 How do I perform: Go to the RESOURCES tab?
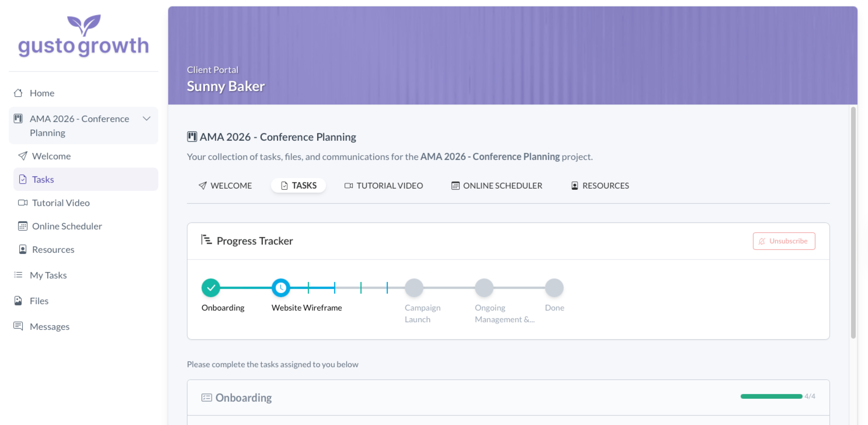(600, 186)
